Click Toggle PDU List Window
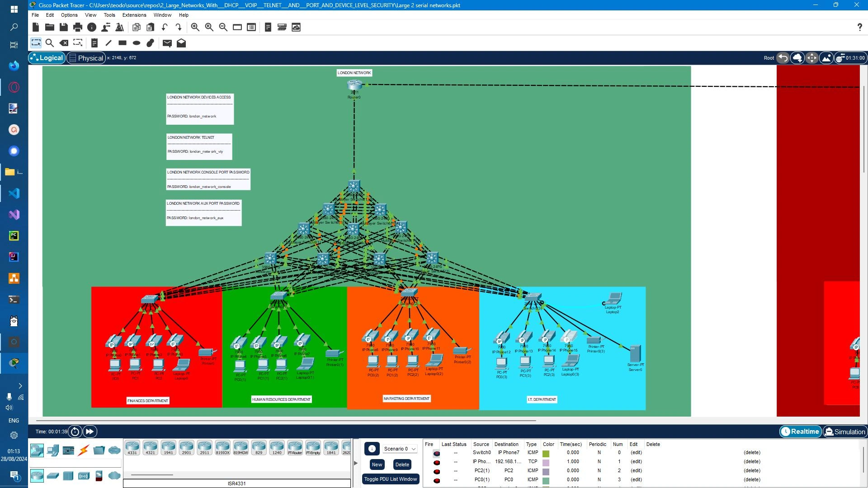 click(x=391, y=479)
